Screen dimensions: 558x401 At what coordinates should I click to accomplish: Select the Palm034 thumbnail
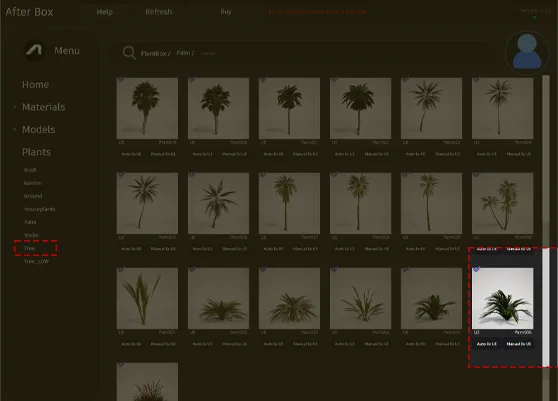360,298
